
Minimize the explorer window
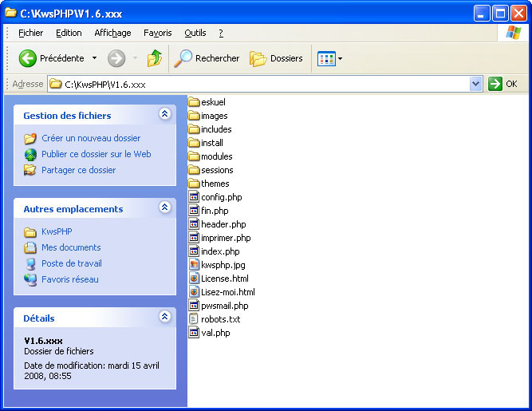tap(482, 14)
